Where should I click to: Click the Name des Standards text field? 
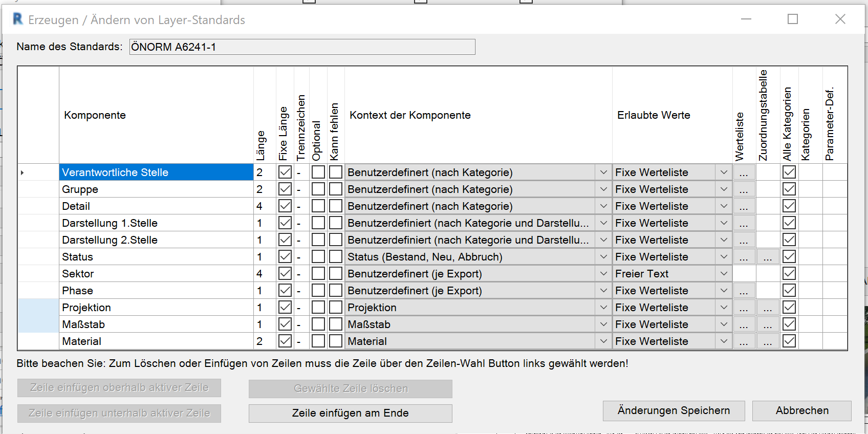(302, 47)
